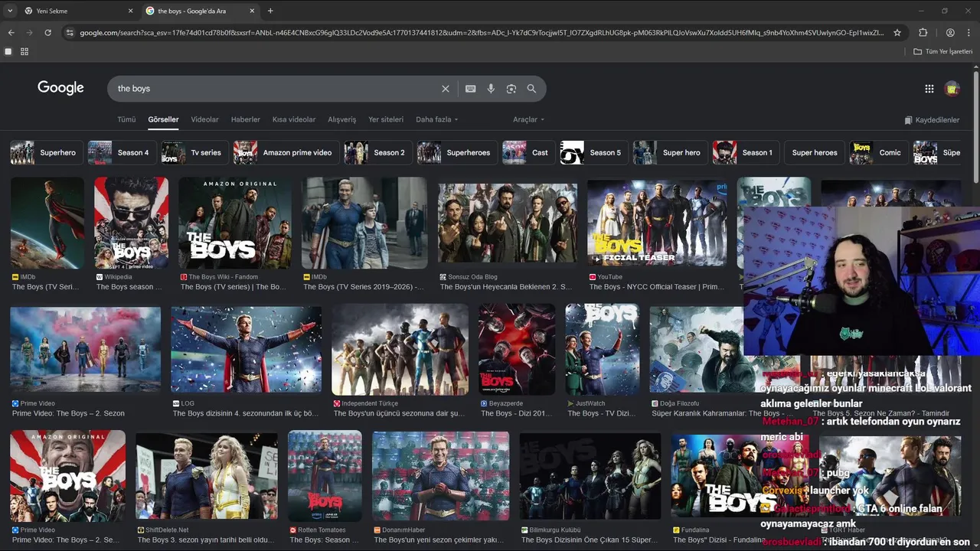Screen dimensions: 980x551
Task: Close the Yeni Sekme tab
Action: (130, 11)
